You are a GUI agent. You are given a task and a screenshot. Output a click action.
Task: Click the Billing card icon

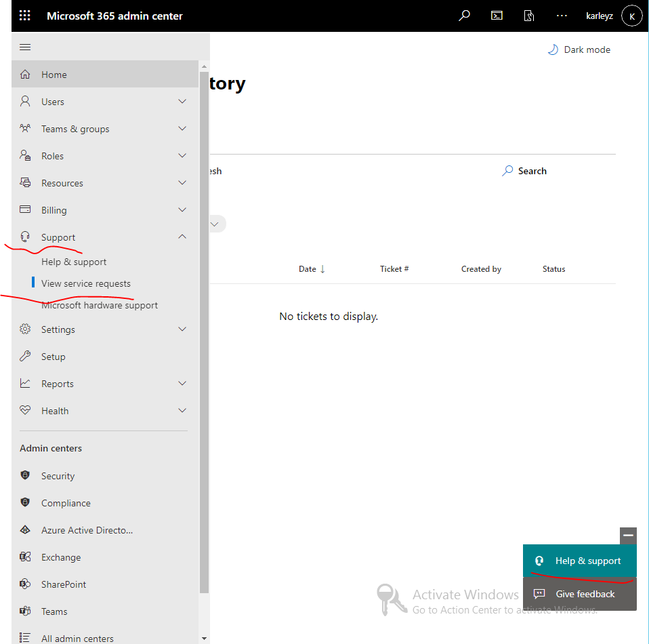(25, 209)
